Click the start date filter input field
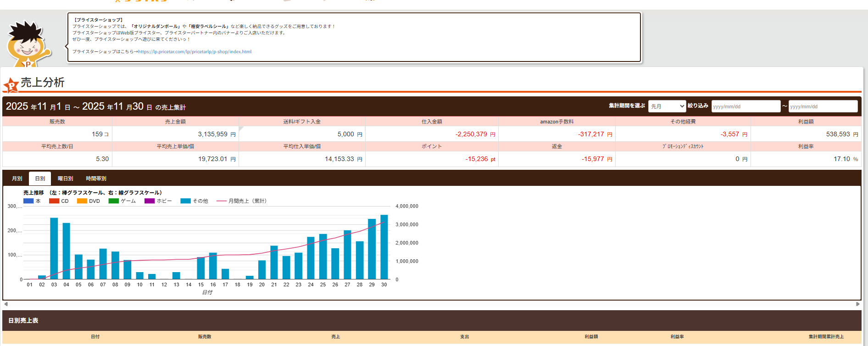 [x=746, y=106]
